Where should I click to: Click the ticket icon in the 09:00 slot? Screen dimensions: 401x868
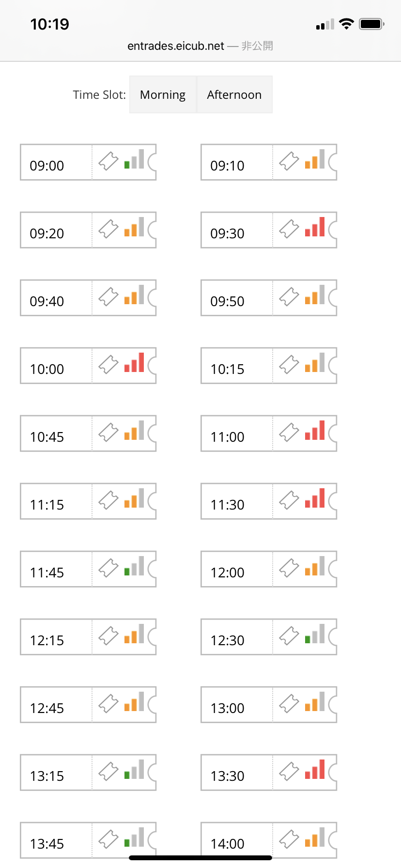pyautogui.click(x=108, y=161)
